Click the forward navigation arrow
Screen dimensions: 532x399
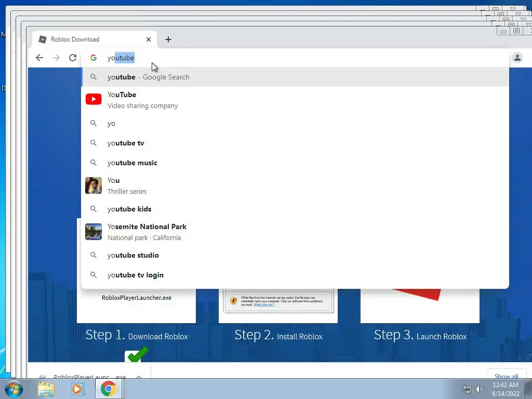(56, 58)
